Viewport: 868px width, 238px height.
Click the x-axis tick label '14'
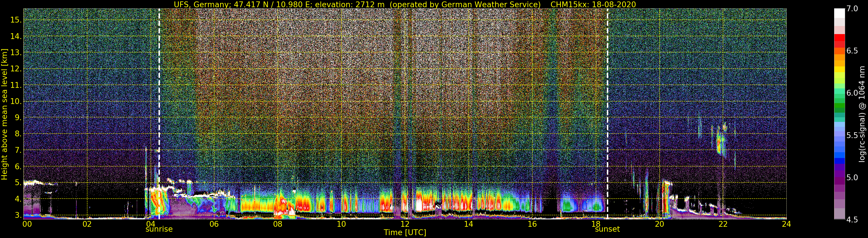pos(468,224)
